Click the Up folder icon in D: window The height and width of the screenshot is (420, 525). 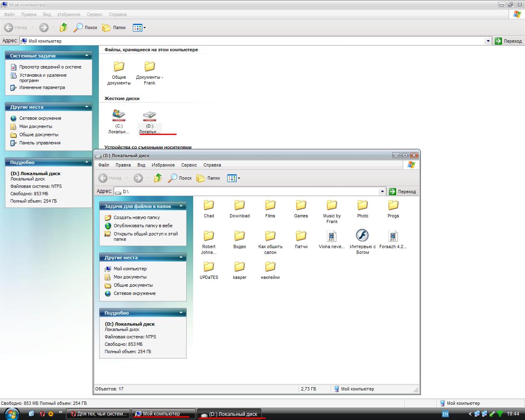158,178
